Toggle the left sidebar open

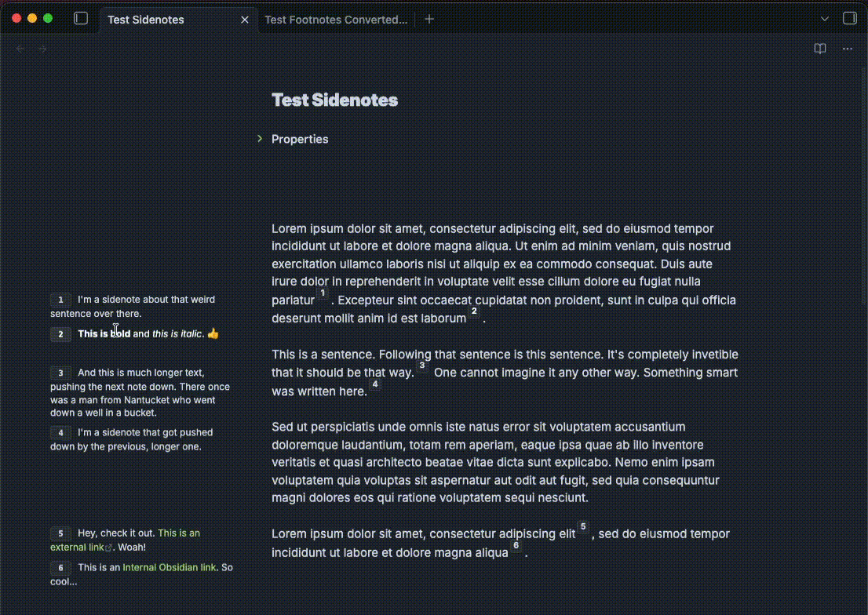tap(81, 18)
